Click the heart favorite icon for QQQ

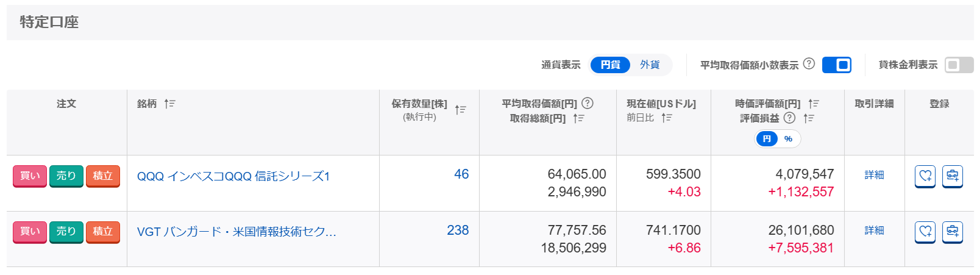(925, 176)
